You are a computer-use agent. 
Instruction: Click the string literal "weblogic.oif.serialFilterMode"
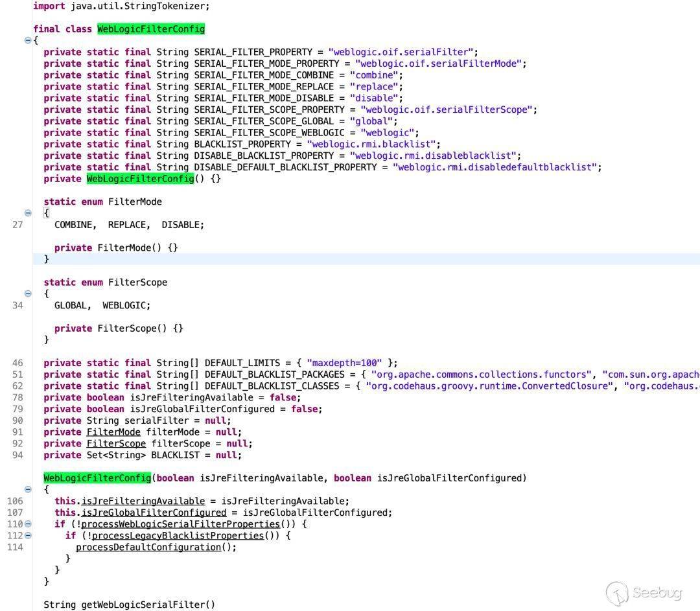[438, 63]
